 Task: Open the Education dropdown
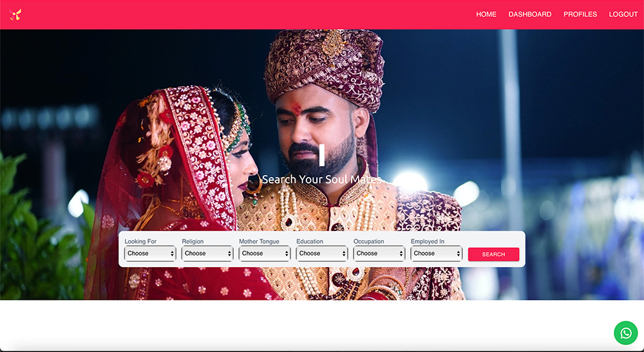coord(322,254)
